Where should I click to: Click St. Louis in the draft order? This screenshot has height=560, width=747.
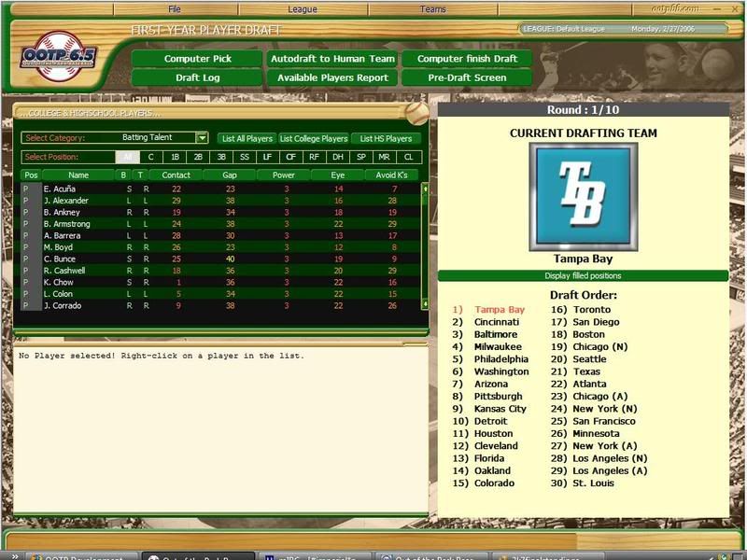pos(593,483)
